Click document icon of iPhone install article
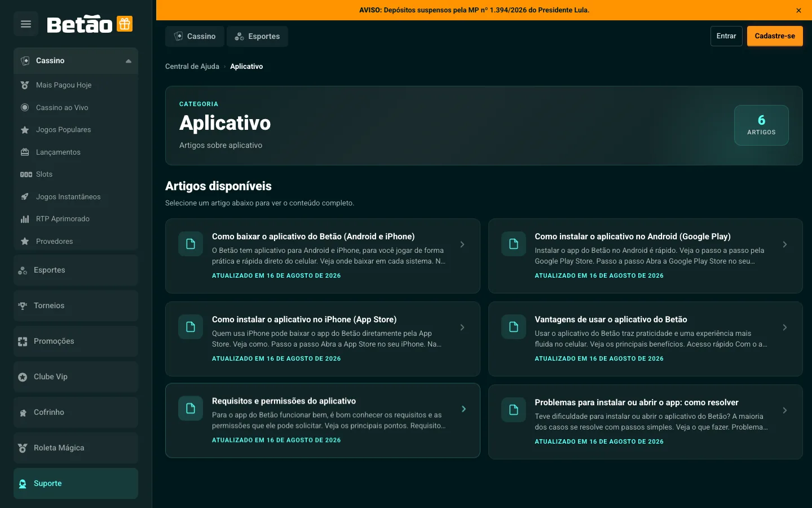This screenshot has width=812, height=508. tap(191, 327)
